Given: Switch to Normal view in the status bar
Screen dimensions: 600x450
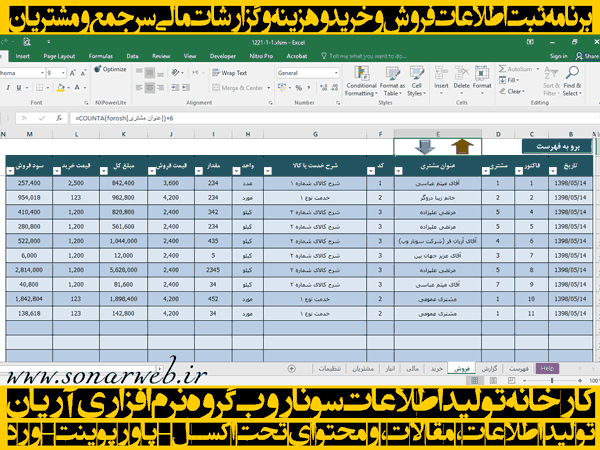Looking at the screenshot, I should pyautogui.click(x=474, y=380).
